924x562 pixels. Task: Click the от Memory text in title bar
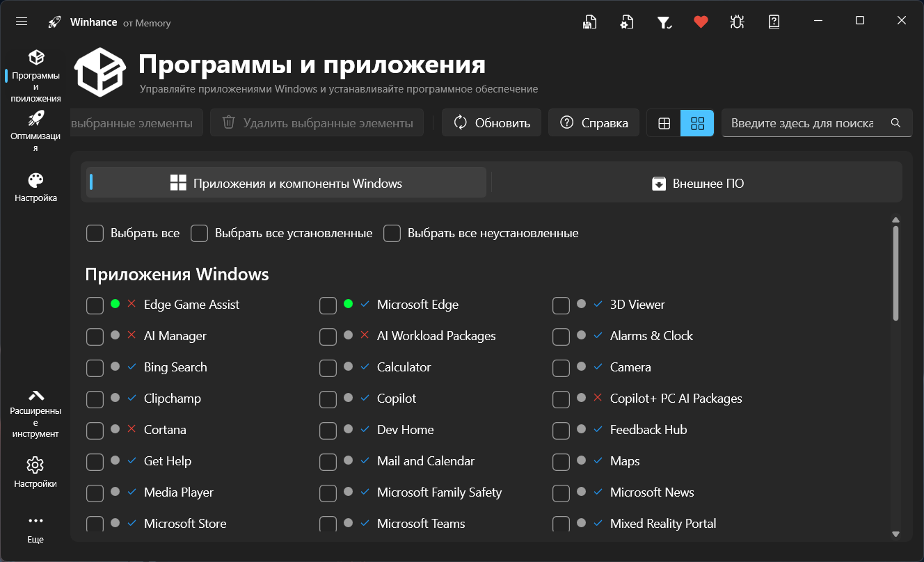(x=147, y=23)
